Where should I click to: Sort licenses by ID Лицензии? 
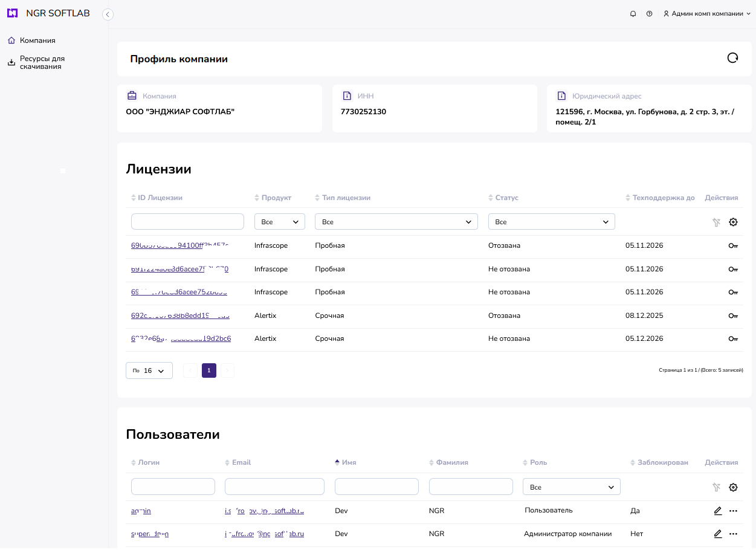coord(157,198)
